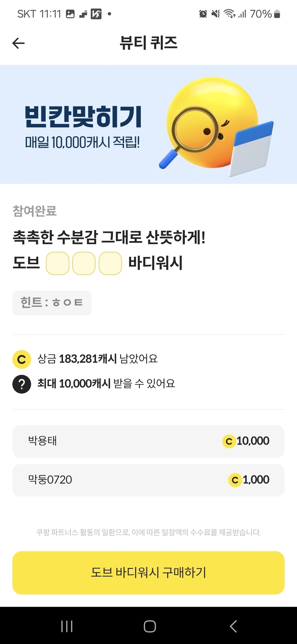Tap the question mark help icon
The height and width of the screenshot is (644, 297).
point(21,384)
